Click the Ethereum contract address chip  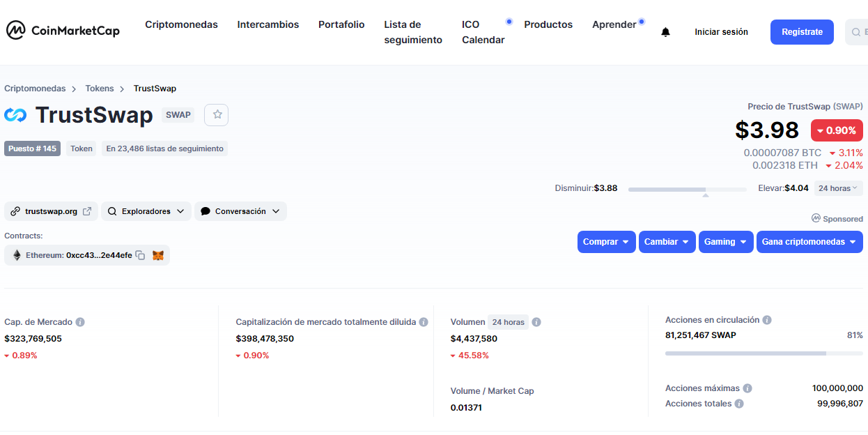coord(87,255)
